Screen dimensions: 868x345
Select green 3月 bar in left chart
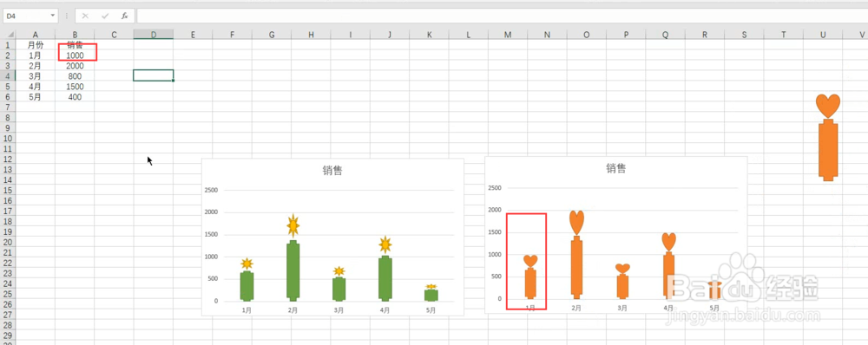[x=339, y=290]
